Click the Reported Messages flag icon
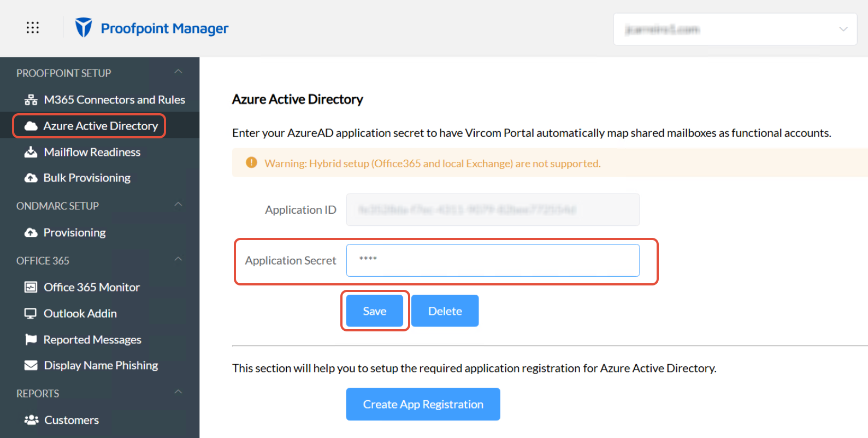 [x=31, y=340]
